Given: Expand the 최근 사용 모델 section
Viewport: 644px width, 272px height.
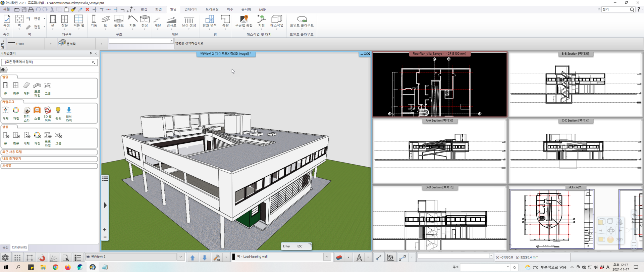Looking at the screenshot, I should [x=49, y=152].
